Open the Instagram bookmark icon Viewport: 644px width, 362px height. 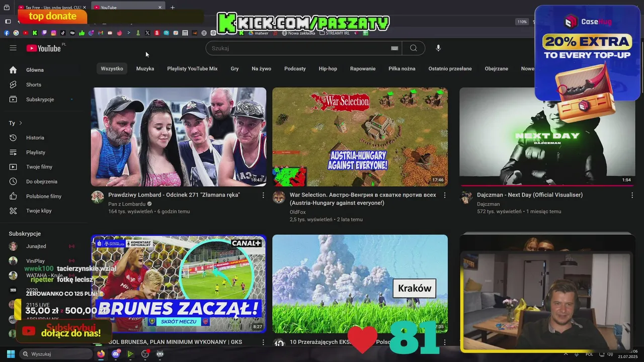point(54,33)
